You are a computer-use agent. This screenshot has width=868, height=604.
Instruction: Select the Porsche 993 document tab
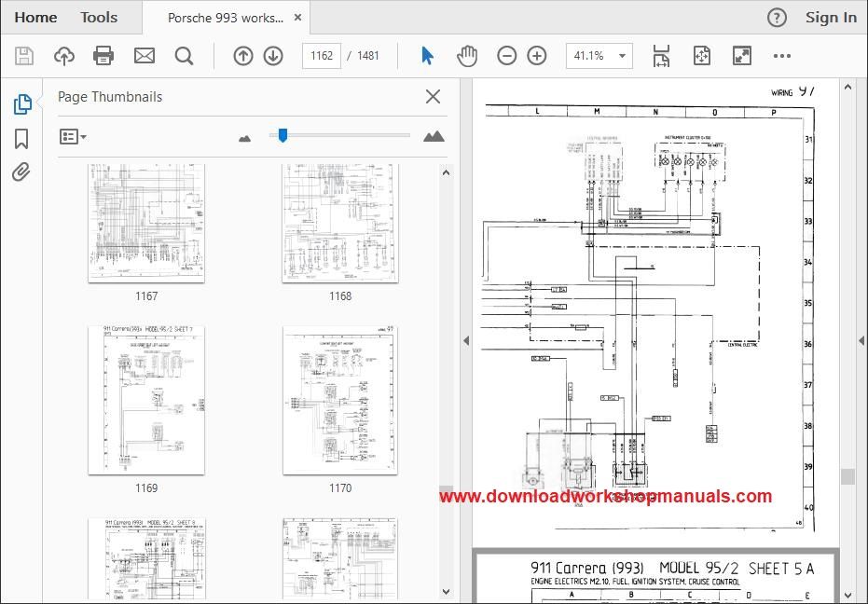[x=226, y=18]
